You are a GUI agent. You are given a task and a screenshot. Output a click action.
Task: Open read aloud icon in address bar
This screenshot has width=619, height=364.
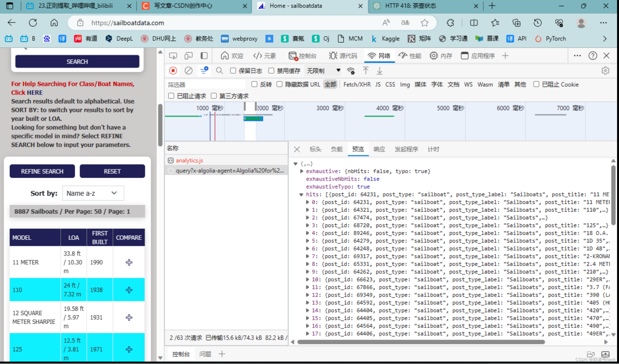386,23
